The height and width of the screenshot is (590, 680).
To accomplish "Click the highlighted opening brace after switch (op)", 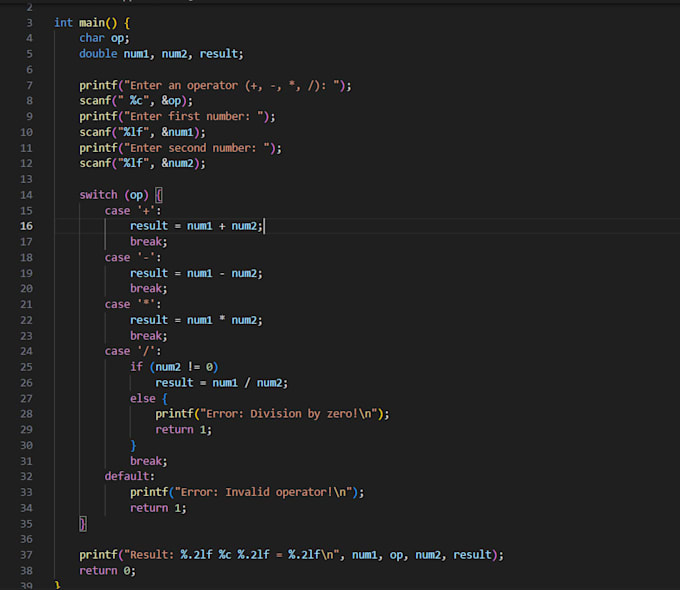I will pos(159,195).
